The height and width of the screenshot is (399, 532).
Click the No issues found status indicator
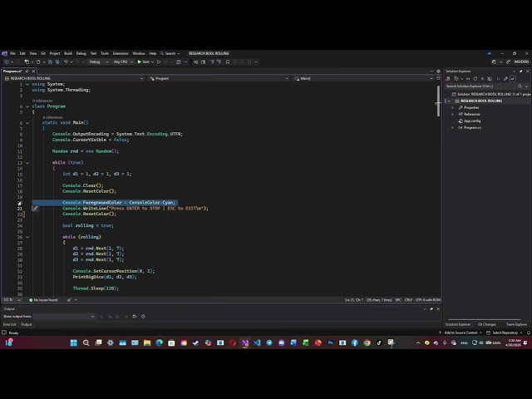coord(43,300)
